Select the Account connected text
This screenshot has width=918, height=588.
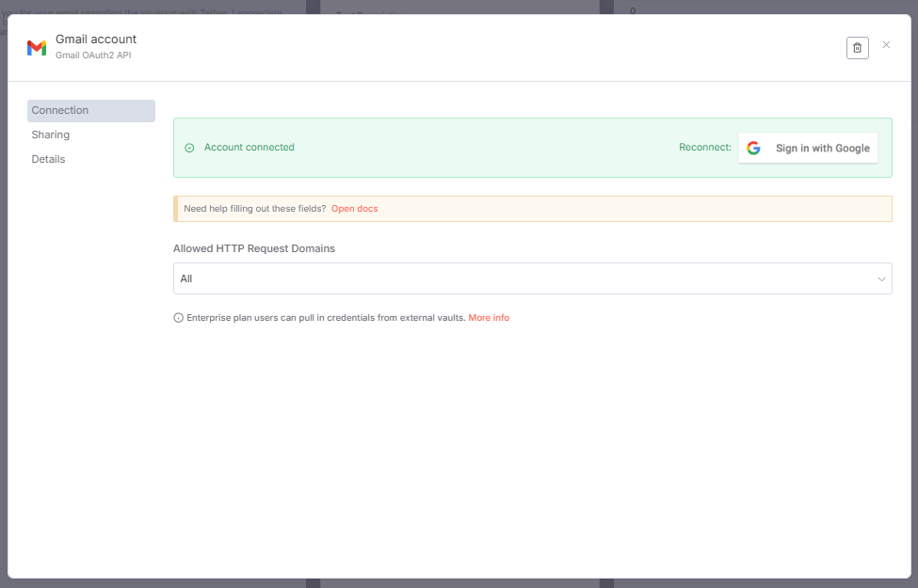point(249,148)
